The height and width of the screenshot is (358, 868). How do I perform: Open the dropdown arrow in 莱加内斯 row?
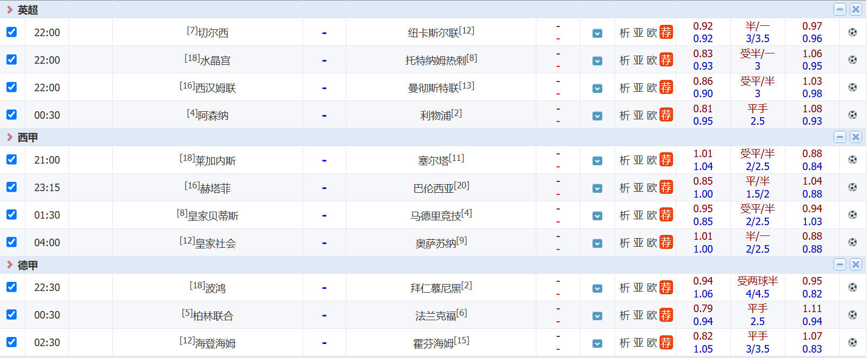597,161
